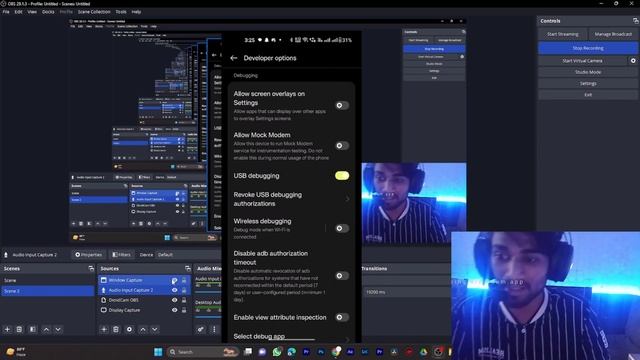Lock the Display Capture source
This screenshot has height=360, width=640.
pyautogui.click(x=184, y=310)
